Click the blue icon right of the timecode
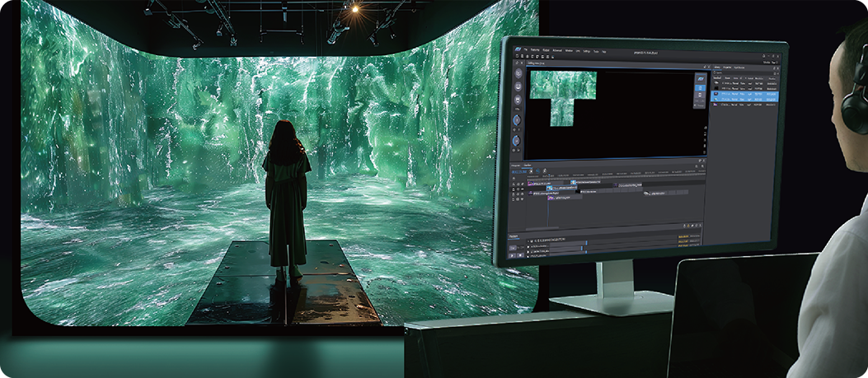This screenshot has width=868, height=378. pos(538,171)
